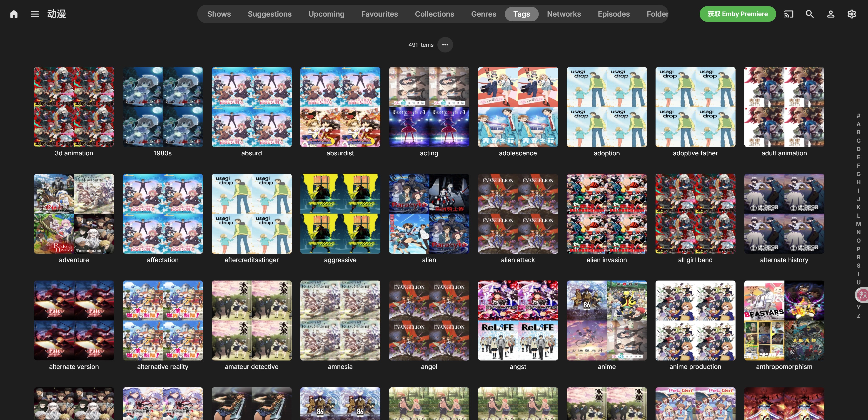Image resolution: width=868 pixels, height=420 pixels.
Task: Open the search magnifier icon
Action: (809, 14)
